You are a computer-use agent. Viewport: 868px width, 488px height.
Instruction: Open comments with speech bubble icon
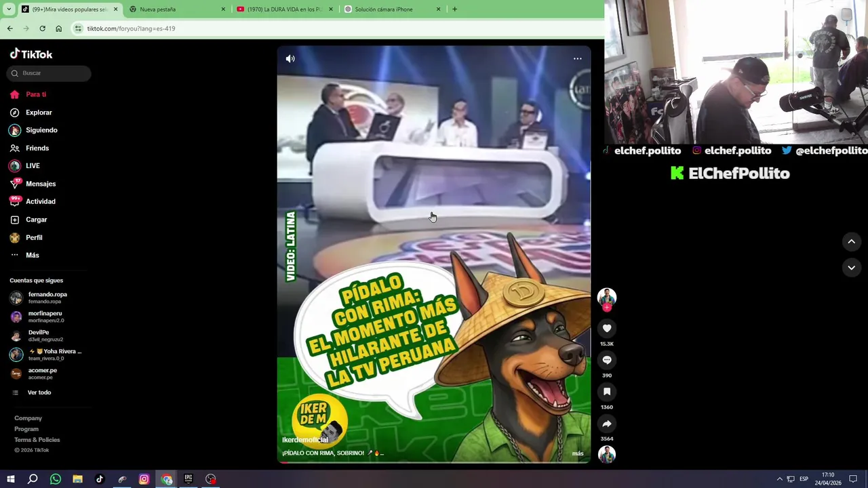click(x=607, y=360)
